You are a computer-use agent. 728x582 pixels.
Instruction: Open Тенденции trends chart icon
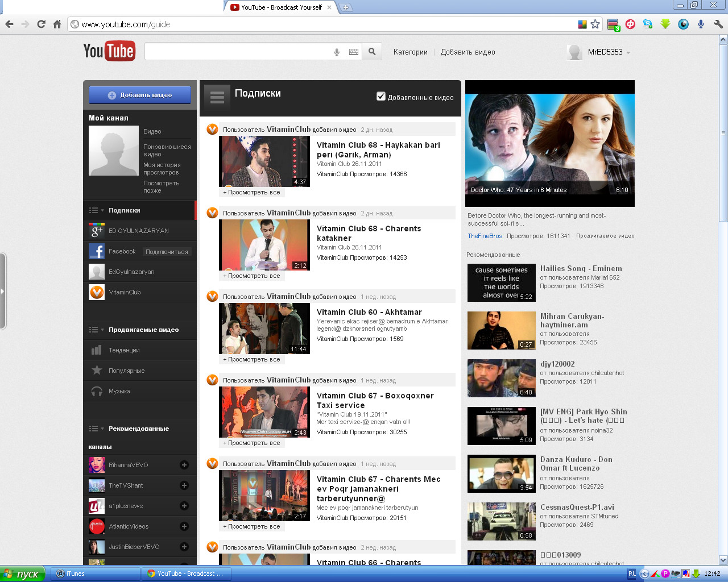(x=97, y=350)
